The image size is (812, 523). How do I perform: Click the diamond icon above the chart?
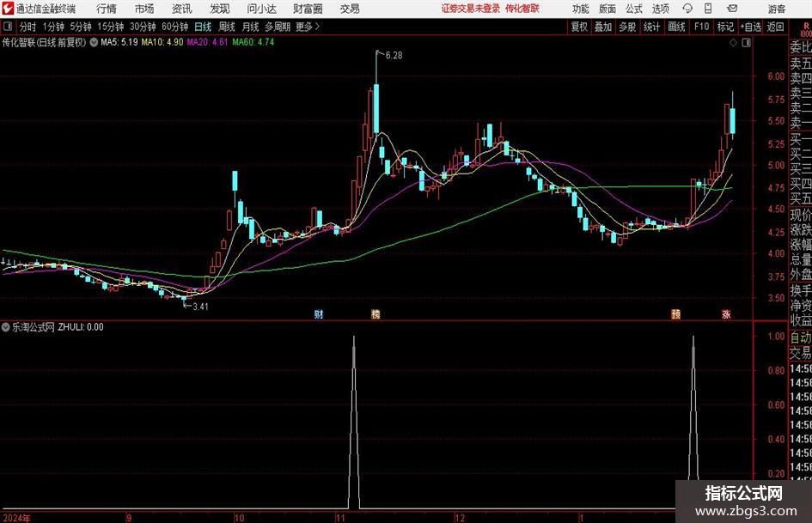tap(733, 43)
